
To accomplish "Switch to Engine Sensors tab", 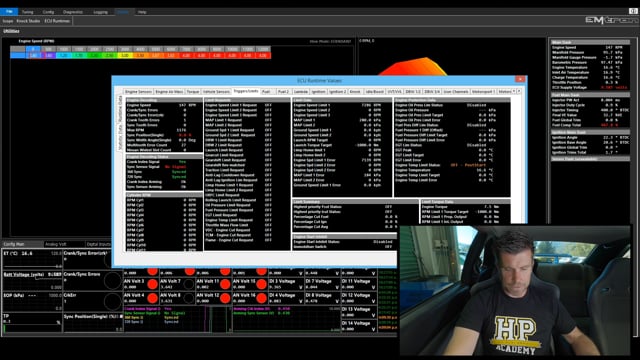I will coord(138,92).
